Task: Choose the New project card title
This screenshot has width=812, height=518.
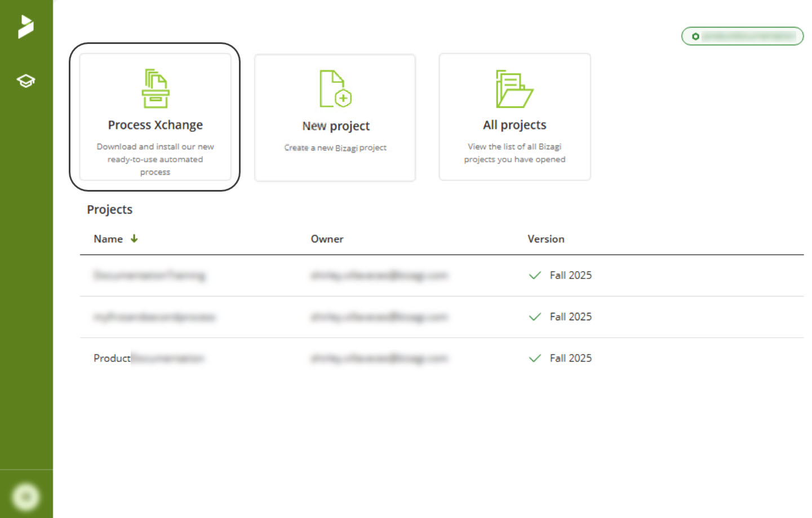Action: 336,126
